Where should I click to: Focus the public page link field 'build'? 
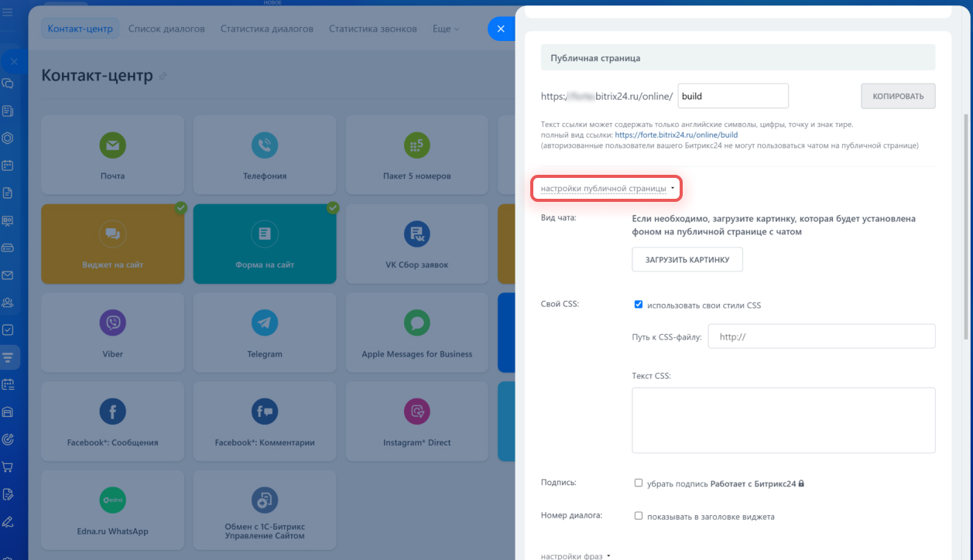click(x=733, y=96)
